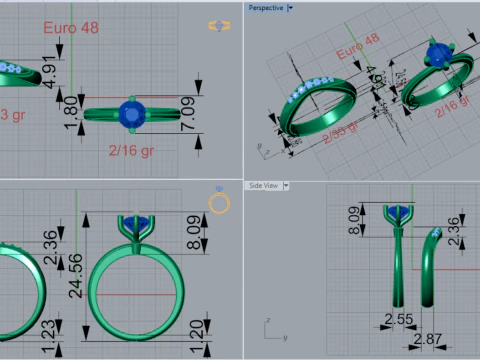
Task: Select the 24.56 height dimension
Action: (x=75, y=276)
